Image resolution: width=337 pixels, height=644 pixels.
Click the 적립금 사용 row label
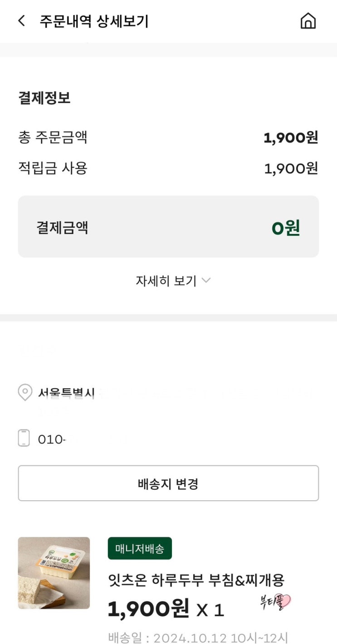tap(53, 168)
